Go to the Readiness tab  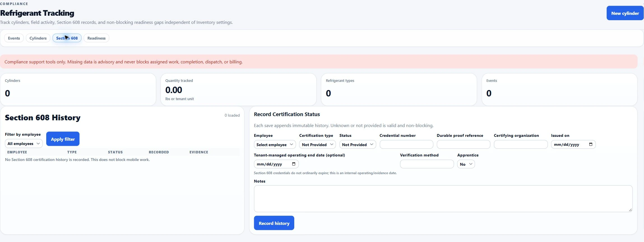[x=96, y=38]
